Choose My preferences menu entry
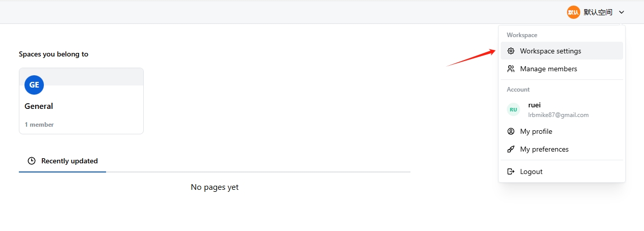644x231 pixels. (544, 149)
